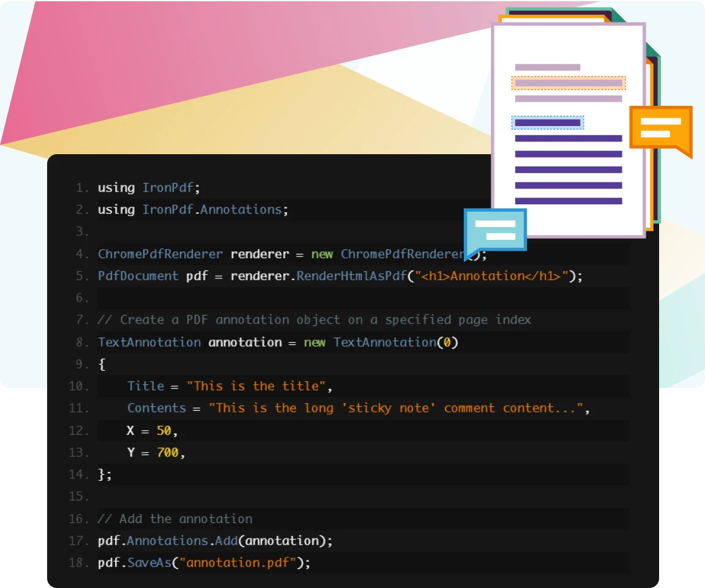
Task: Click line number 3 in the gutter
Action: (82, 232)
